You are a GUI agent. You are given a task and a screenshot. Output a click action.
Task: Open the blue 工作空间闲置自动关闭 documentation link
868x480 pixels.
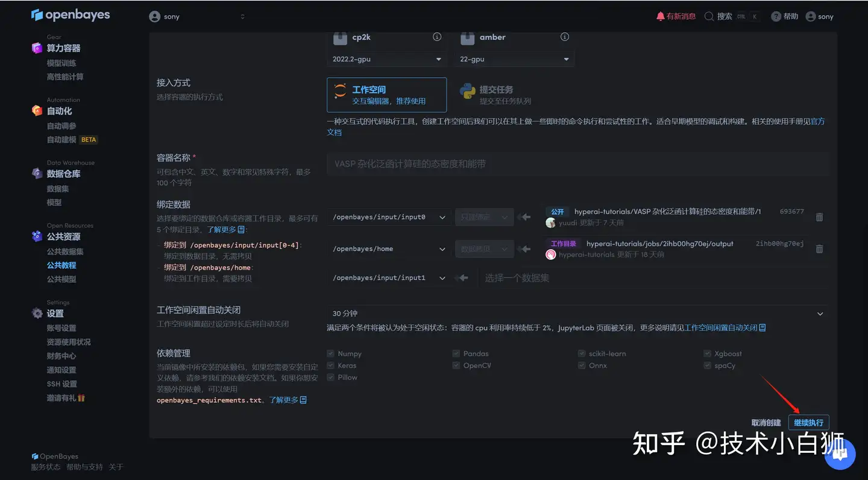[725, 328]
